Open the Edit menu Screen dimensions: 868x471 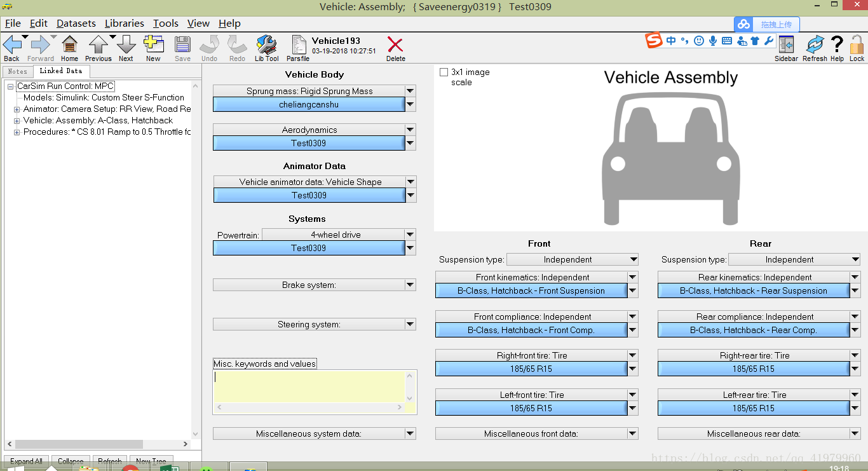pyautogui.click(x=39, y=24)
